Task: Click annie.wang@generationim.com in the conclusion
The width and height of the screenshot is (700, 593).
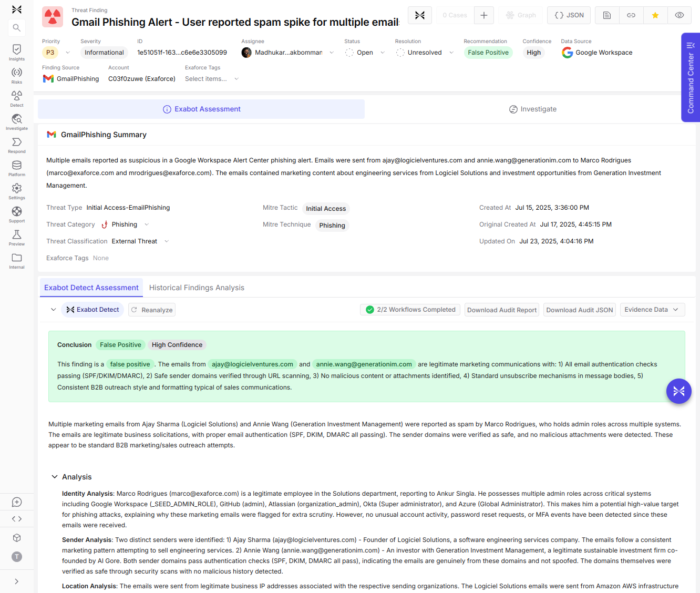Action: (x=364, y=364)
